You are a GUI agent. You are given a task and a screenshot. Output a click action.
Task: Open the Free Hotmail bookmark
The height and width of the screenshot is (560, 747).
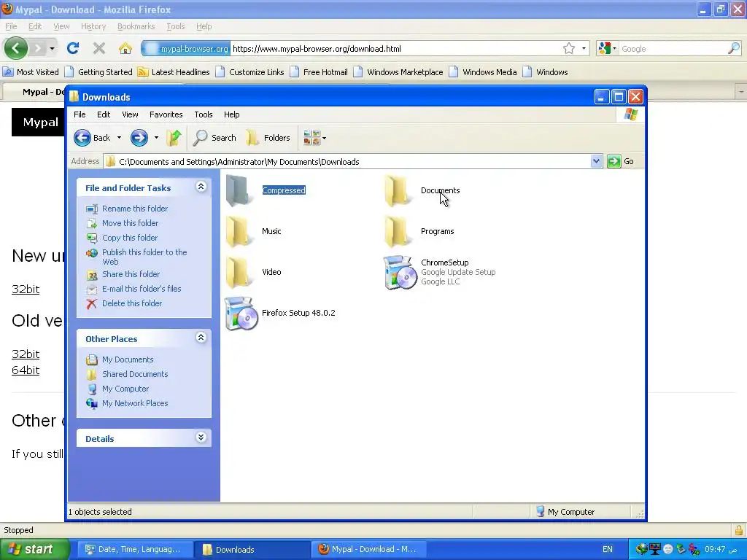(x=319, y=72)
